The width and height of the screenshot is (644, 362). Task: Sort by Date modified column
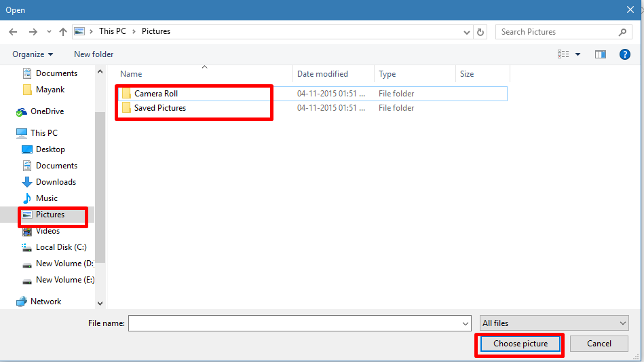pyautogui.click(x=322, y=74)
